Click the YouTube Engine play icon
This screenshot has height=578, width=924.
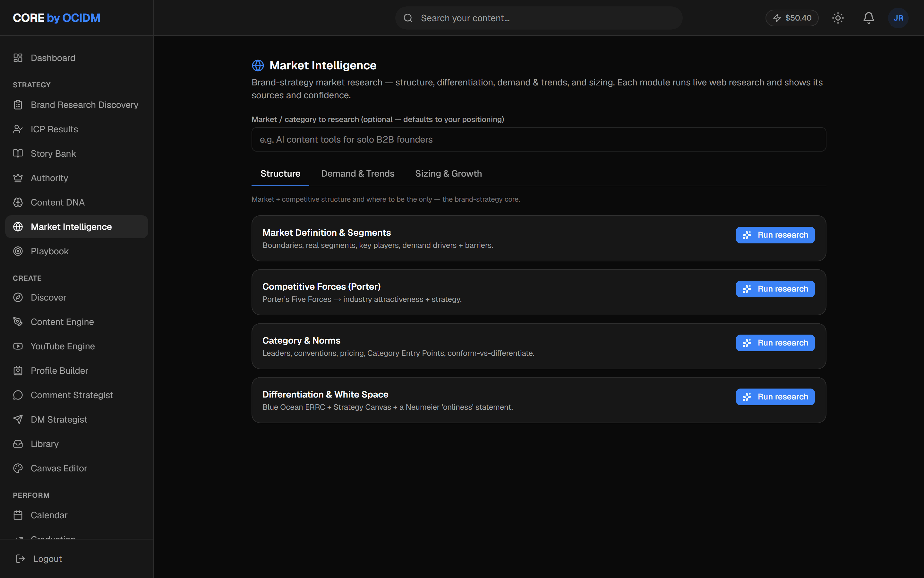(x=18, y=346)
